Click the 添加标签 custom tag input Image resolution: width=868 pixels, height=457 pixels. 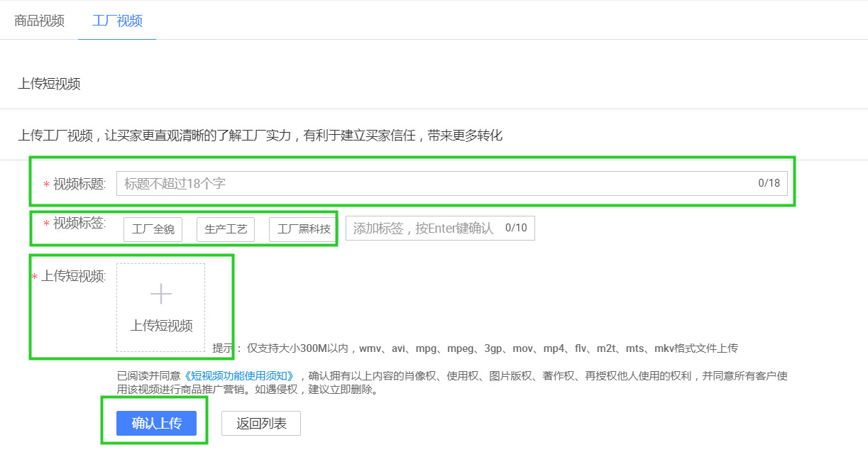[424, 228]
